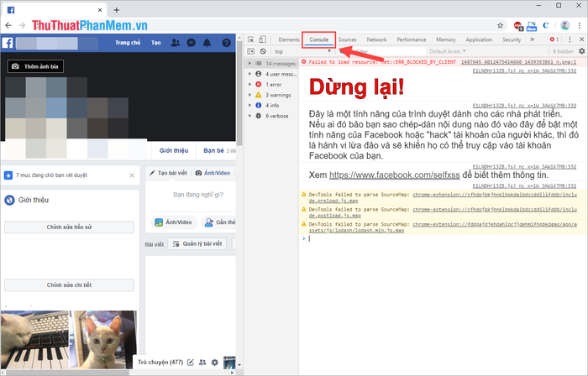Click the Ảnh/Video pill button
The height and width of the screenshot is (376, 588).
[x=174, y=222]
